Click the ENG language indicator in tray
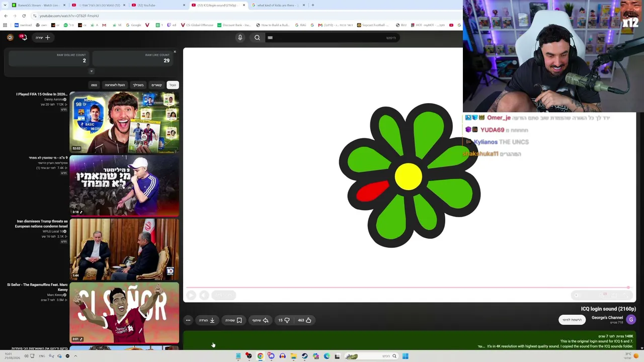Screen dimensions: 644x362 tap(42, 356)
